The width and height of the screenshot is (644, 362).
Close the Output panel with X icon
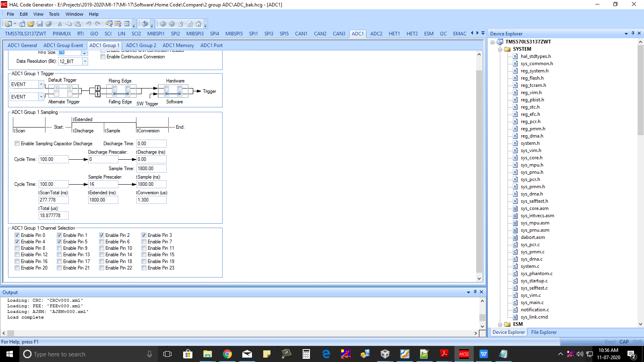click(x=481, y=292)
